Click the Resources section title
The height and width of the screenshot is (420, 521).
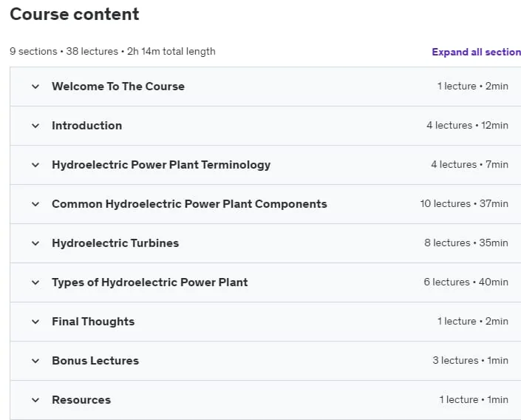81,400
